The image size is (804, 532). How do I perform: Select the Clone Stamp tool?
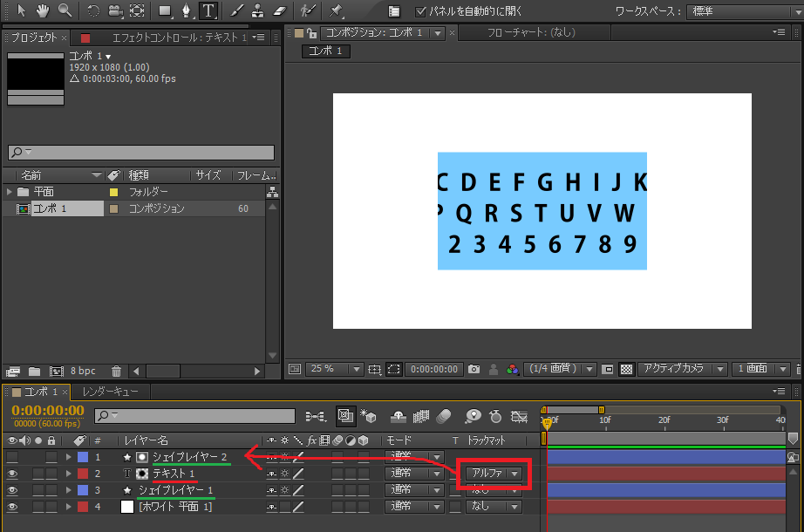[x=258, y=10]
